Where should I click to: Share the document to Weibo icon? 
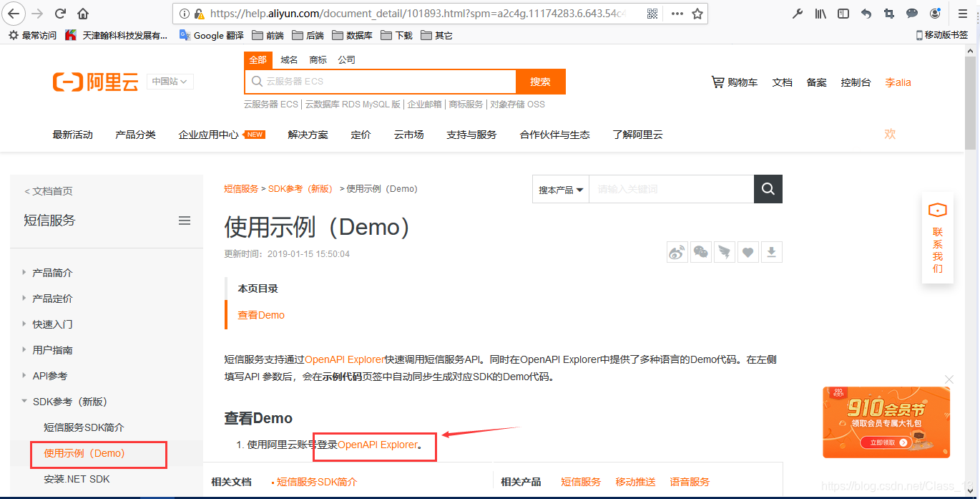tap(677, 252)
